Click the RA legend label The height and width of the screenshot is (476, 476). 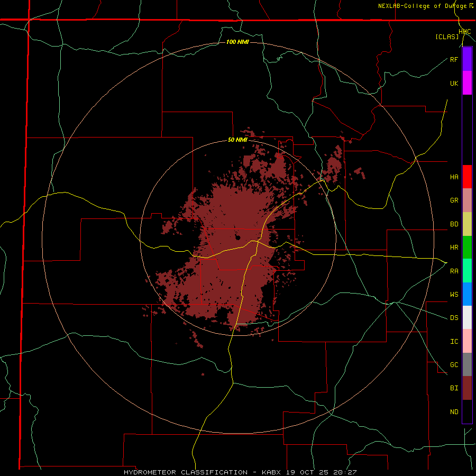point(454,271)
